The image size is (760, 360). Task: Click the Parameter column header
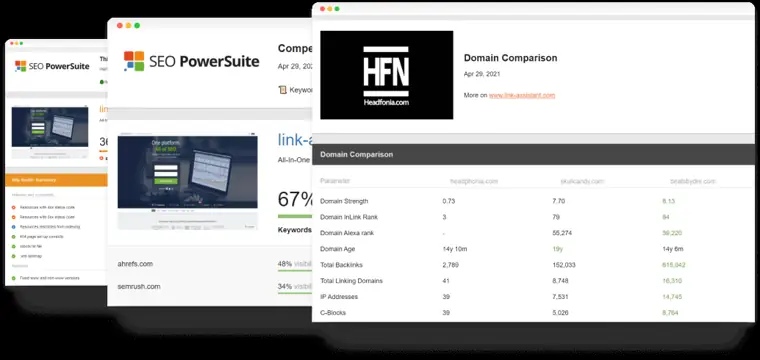coord(334,181)
